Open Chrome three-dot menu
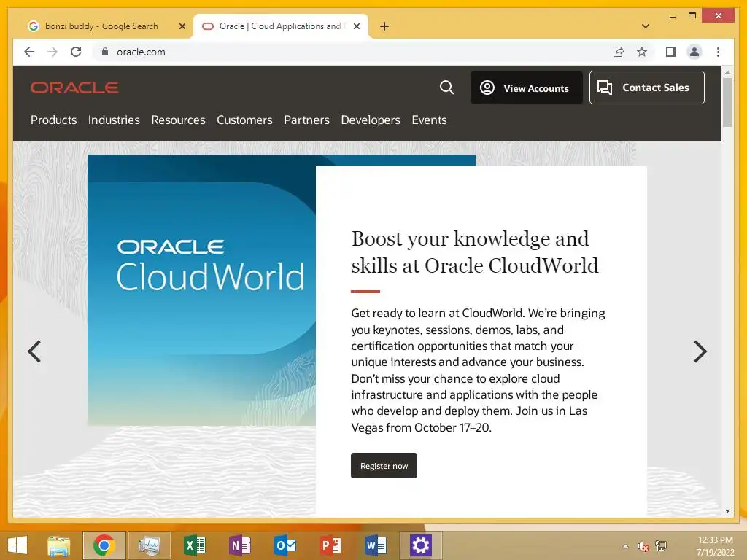This screenshot has width=747, height=560. coord(718,52)
